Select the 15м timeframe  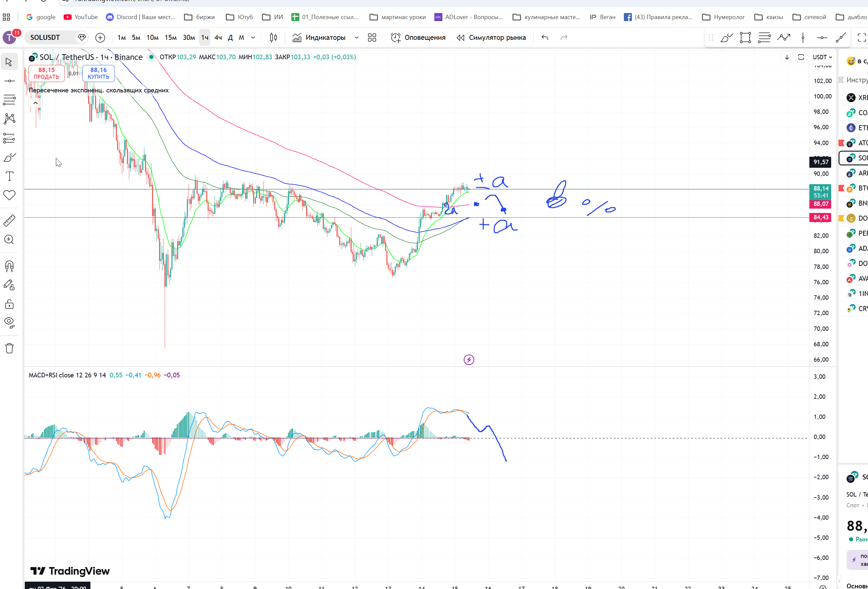171,38
